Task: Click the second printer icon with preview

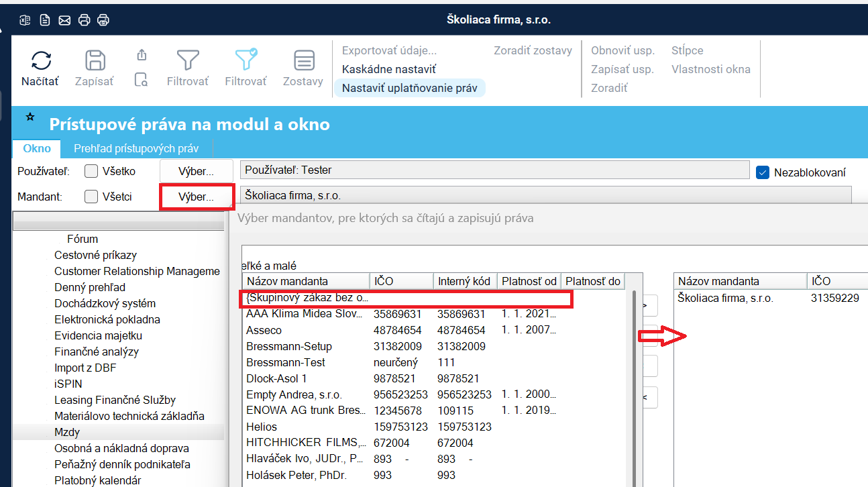Action: (103, 20)
